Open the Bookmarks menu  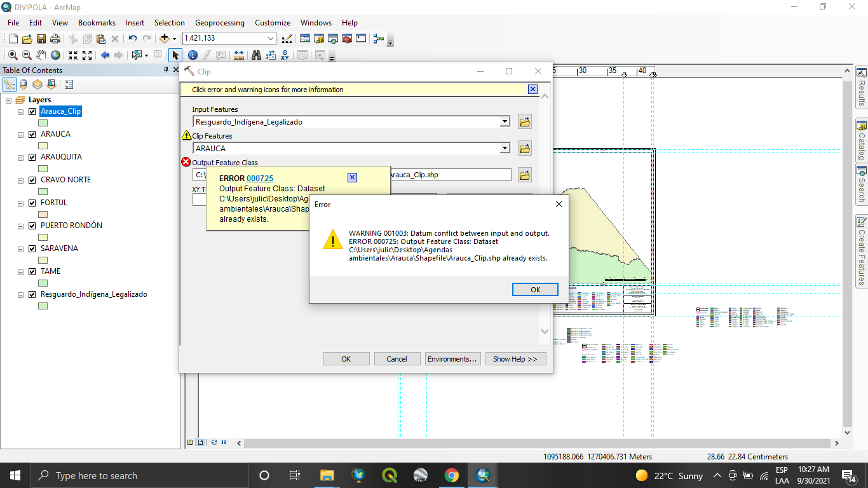tap(97, 22)
